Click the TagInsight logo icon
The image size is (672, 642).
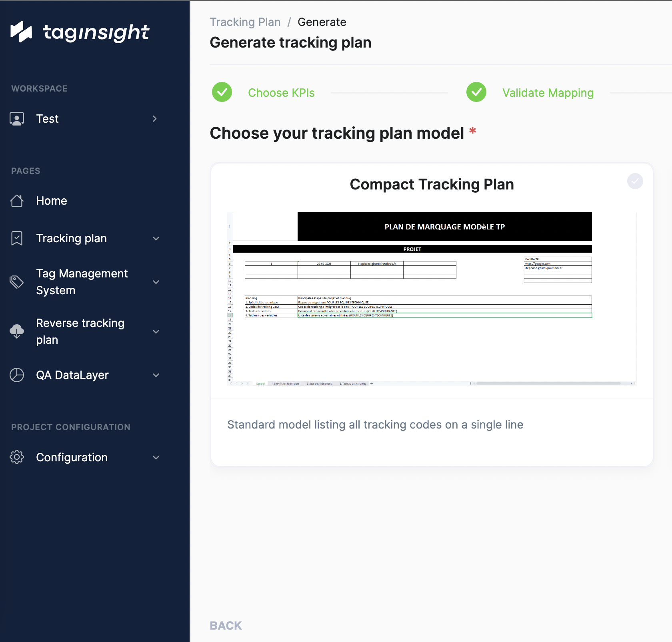[21, 32]
